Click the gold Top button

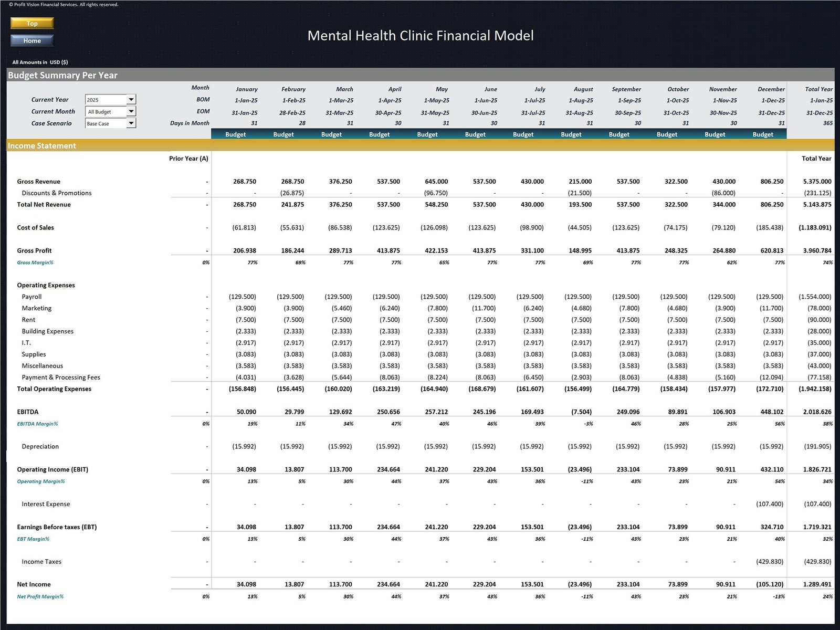pos(32,23)
